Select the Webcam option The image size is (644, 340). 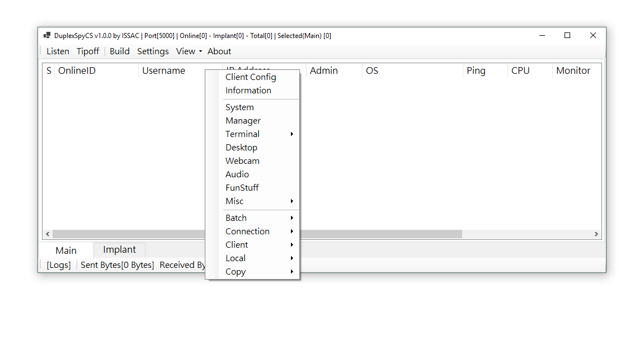[242, 160]
